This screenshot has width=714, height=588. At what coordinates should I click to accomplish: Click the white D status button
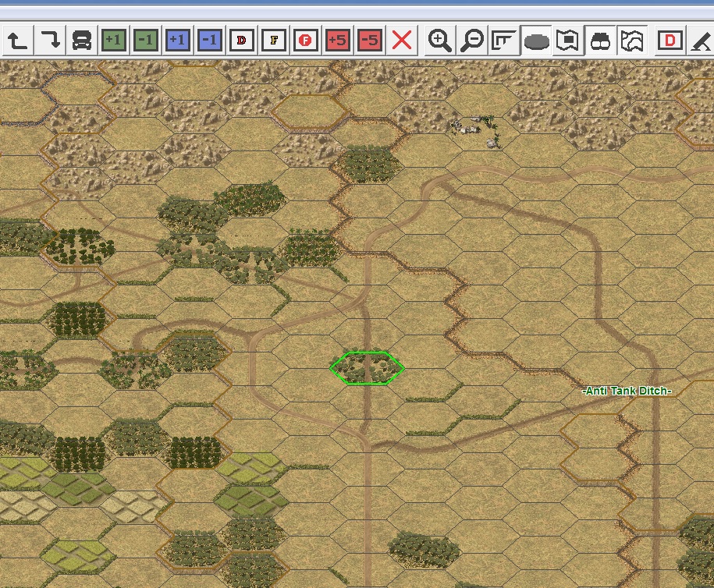click(x=241, y=41)
